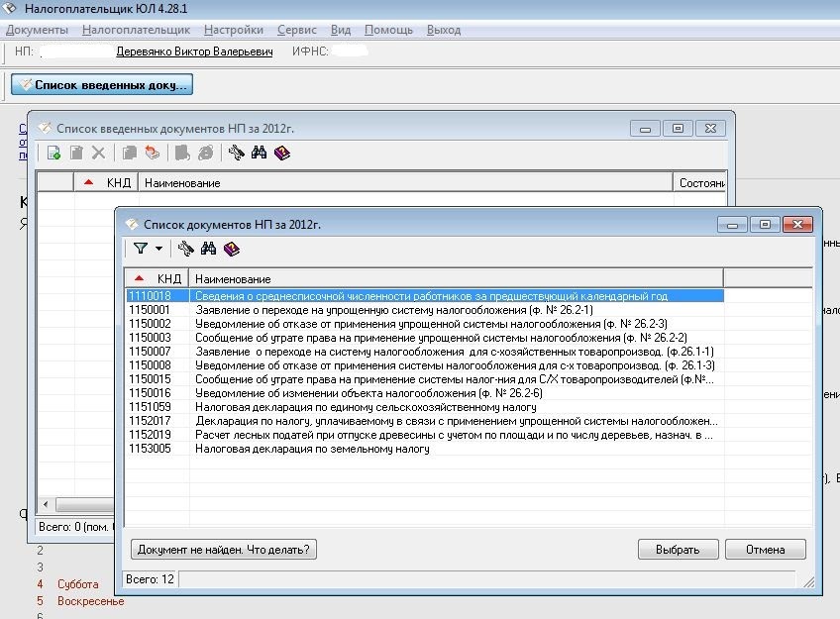Click the Суббота calendar entry
The height and width of the screenshot is (619, 840).
tap(77, 584)
